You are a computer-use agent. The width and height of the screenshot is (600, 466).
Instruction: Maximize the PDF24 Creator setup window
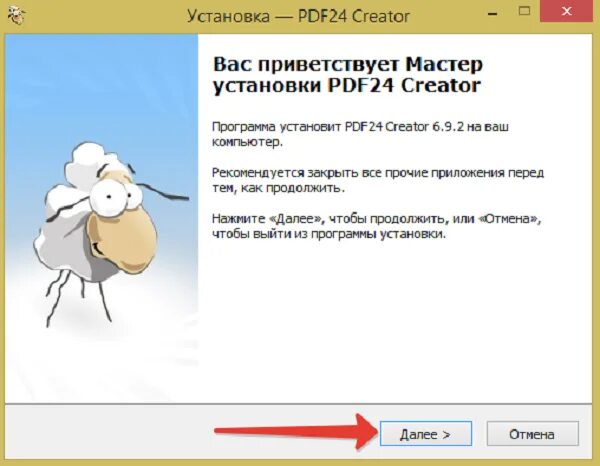click(x=525, y=11)
